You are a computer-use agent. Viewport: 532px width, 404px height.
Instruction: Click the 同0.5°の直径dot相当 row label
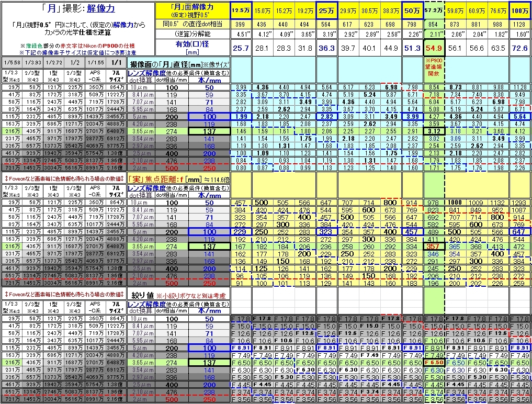pyautogui.click(x=192, y=24)
